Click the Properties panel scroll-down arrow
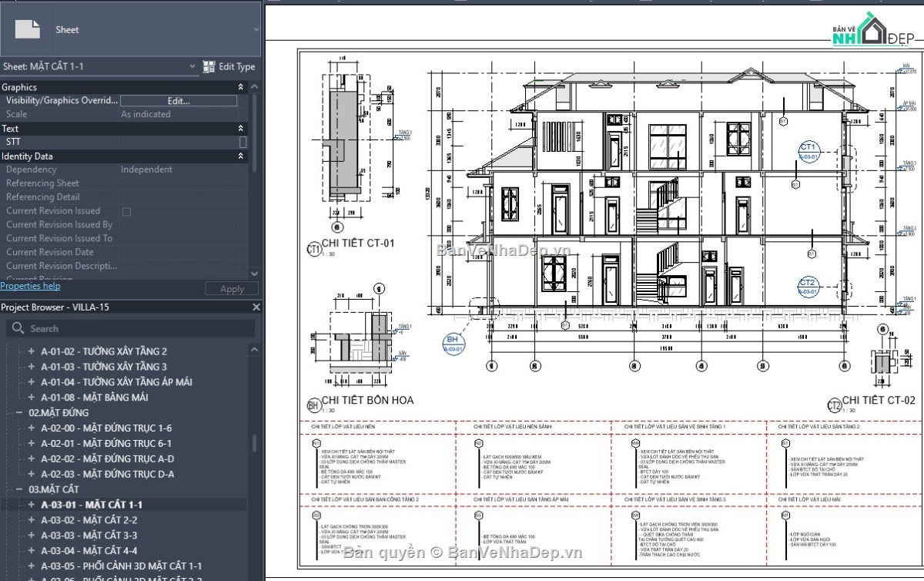This screenshot has height=581, width=924. 254,274
